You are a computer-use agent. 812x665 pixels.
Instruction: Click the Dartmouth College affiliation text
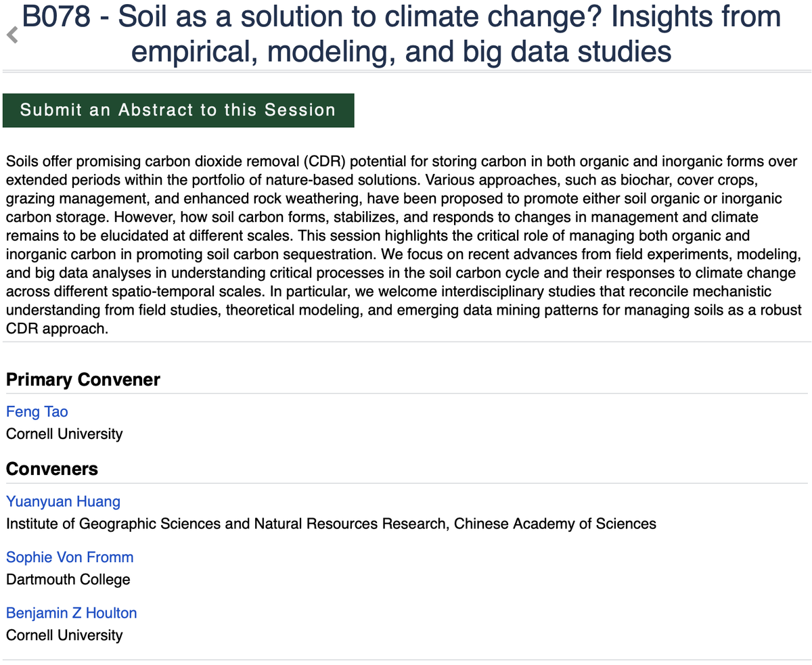pos(68,579)
